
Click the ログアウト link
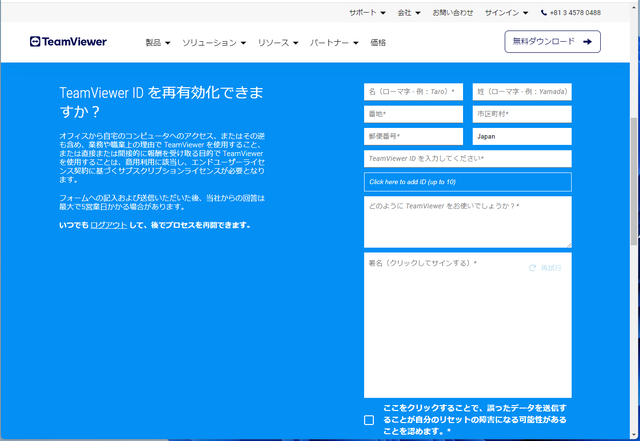coord(109,225)
